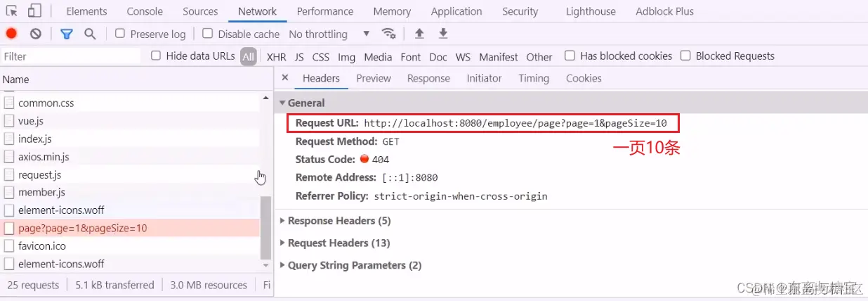The height and width of the screenshot is (301, 868).
Task: Filter requests by Doc
Action: pos(438,57)
